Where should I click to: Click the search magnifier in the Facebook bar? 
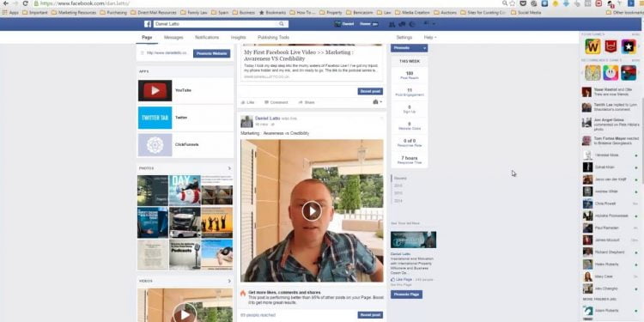pos(282,24)
